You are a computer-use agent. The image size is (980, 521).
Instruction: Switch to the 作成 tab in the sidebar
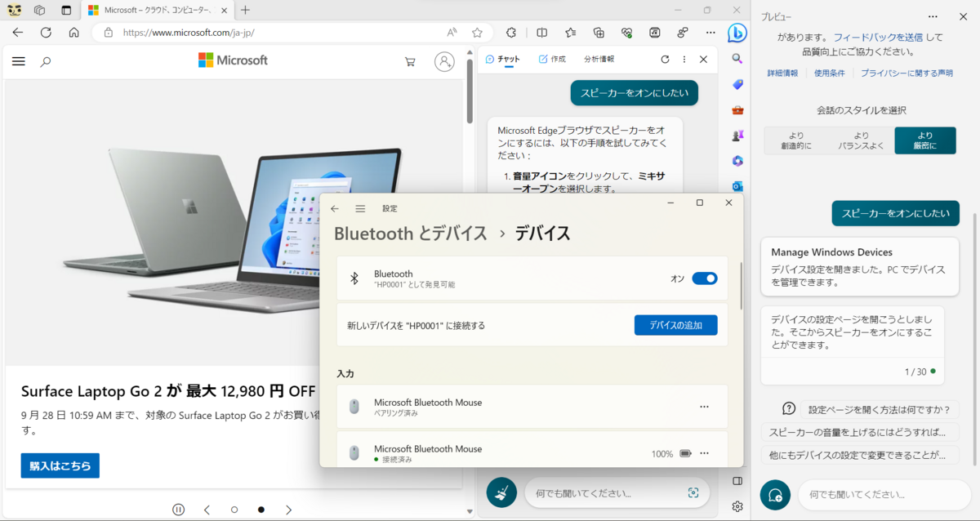552,60
